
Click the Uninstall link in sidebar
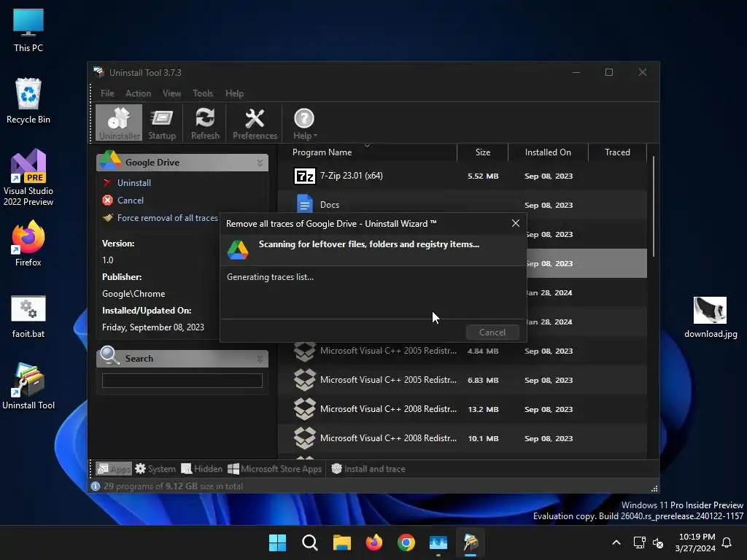[134, 183]
